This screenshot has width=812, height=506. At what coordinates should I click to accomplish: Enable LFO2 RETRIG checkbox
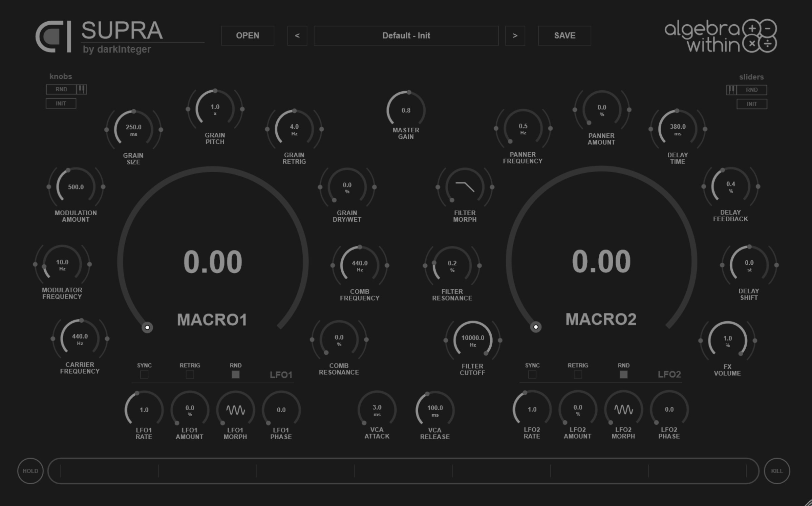pos(578,375)
